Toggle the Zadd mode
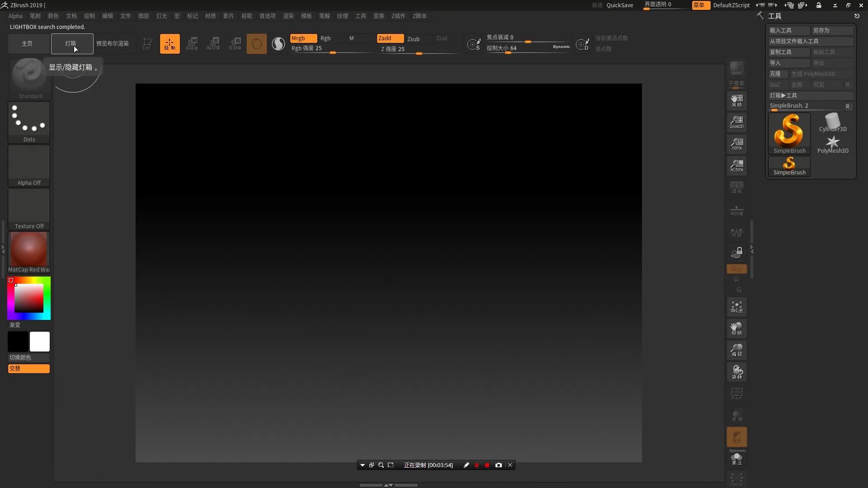Screen dimensions: 868x488 [x=390, y=38]
